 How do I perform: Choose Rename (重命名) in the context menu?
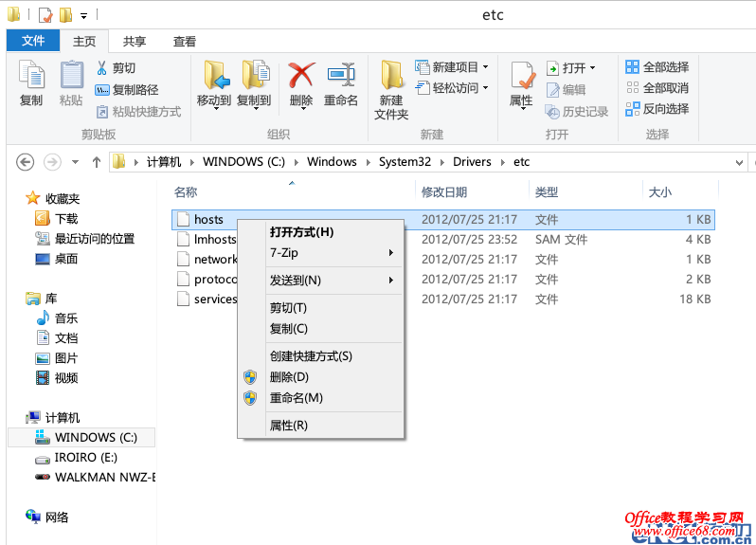click(x=320, y=397)
